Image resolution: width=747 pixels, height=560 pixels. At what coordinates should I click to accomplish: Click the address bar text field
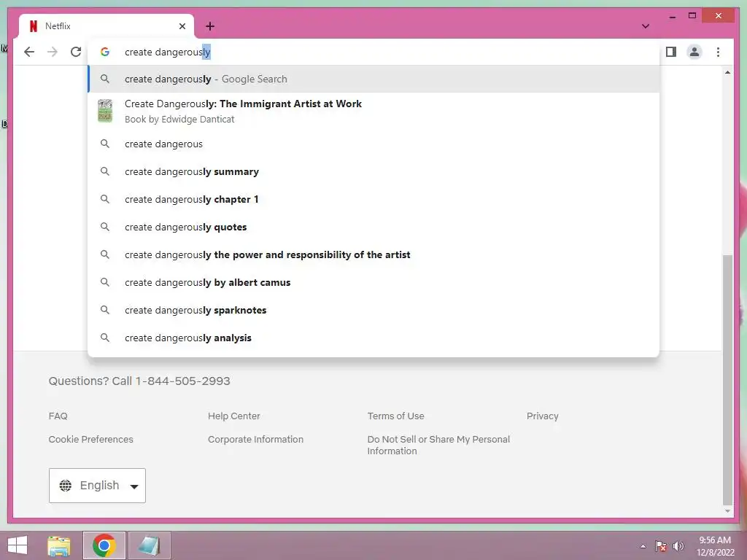374,52
